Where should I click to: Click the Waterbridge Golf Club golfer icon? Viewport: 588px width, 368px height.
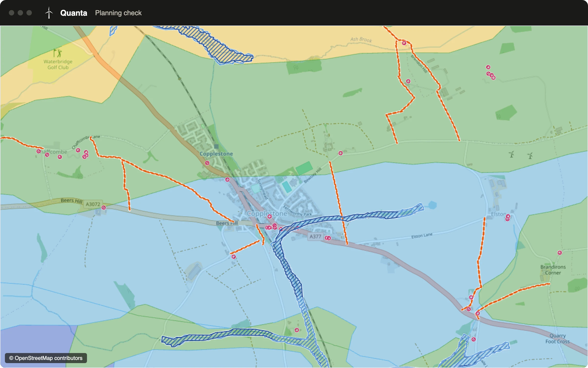point(57,53)
